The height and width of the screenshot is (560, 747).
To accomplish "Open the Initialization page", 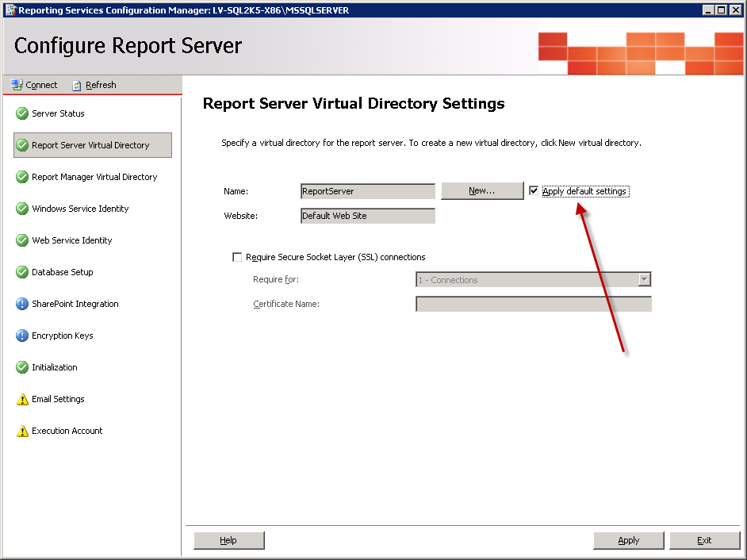I will [55, 367].
